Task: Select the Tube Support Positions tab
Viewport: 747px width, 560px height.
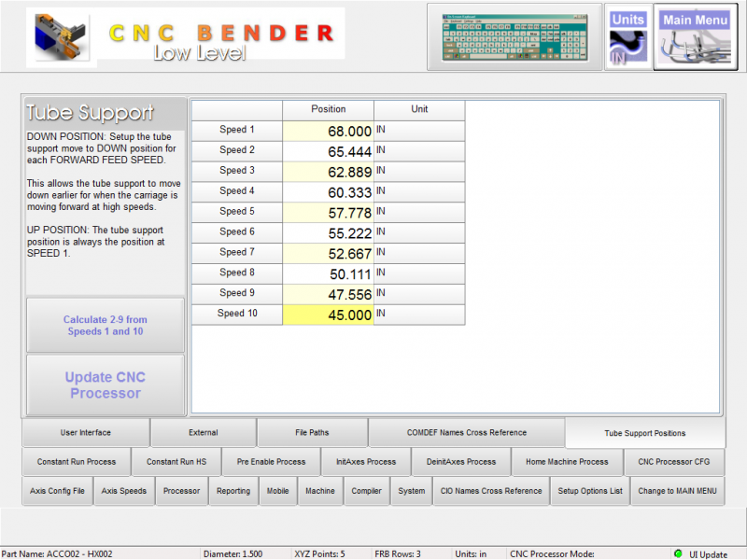Action: (644, 432)
